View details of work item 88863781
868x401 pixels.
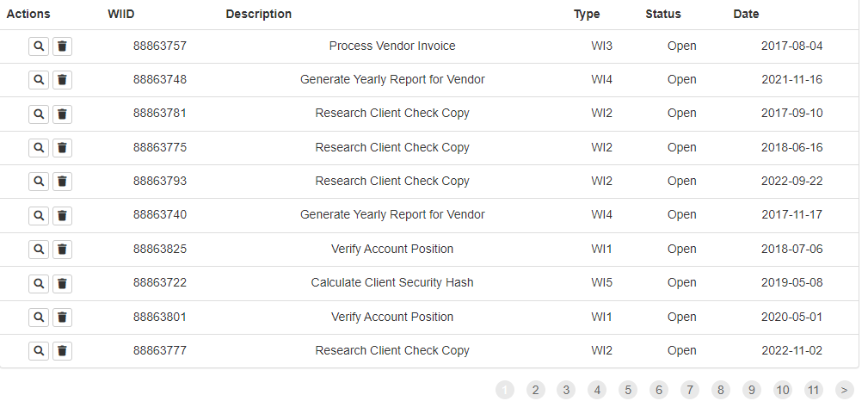39,114
